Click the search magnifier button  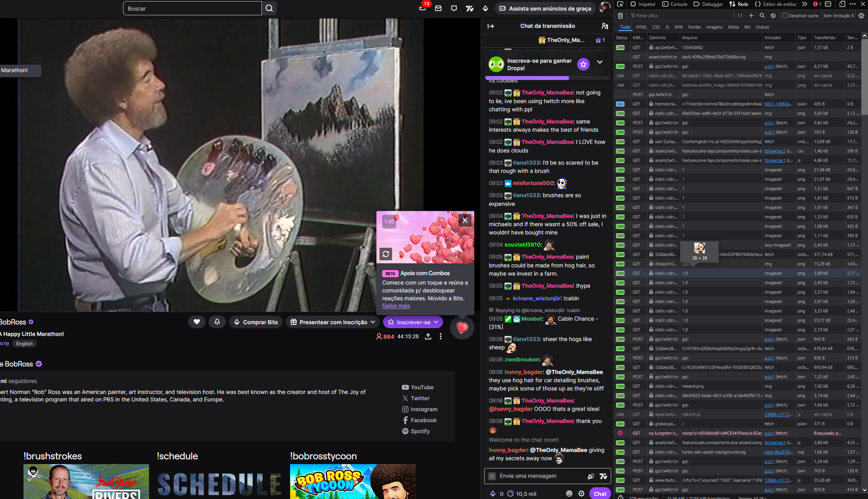click(269, 8)
